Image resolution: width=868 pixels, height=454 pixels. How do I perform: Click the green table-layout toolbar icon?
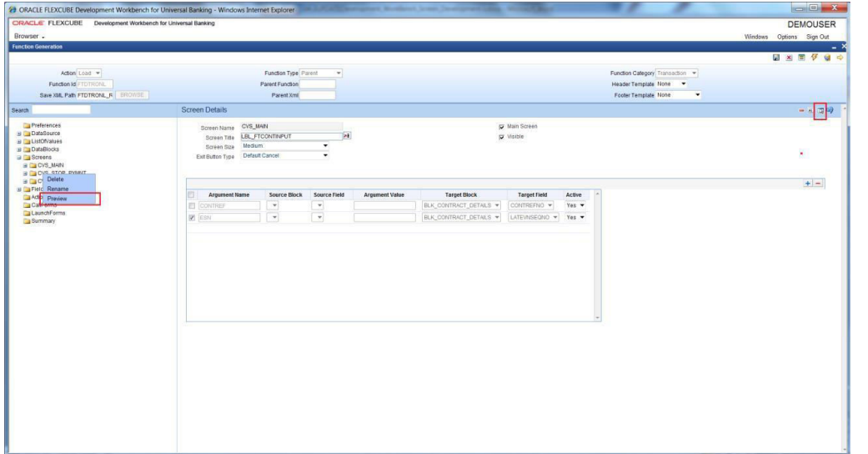point(801,58)
